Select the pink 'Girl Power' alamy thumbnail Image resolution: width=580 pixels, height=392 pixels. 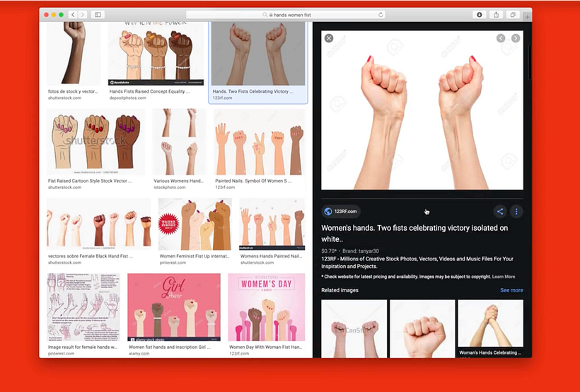pyautogui.click(x=173, y=307)
